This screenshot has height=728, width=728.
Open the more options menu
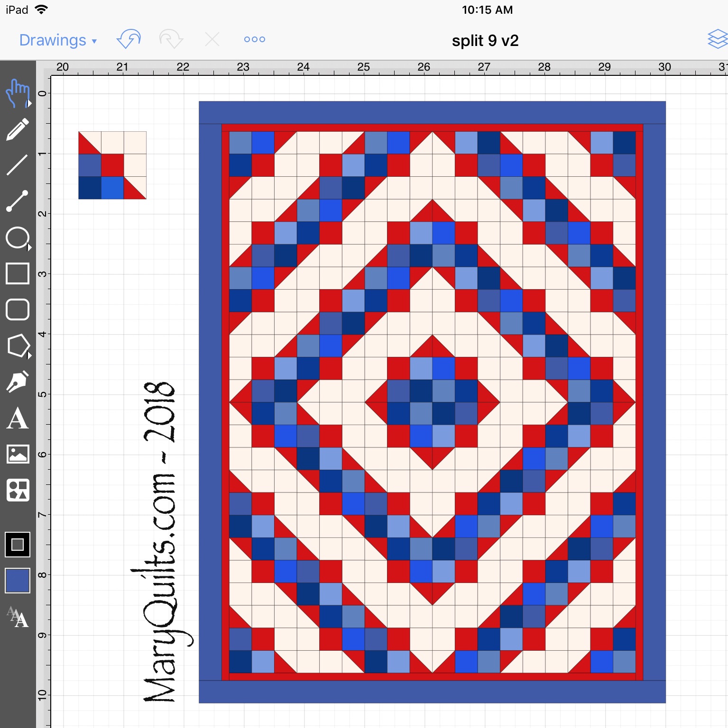point(254,39)
